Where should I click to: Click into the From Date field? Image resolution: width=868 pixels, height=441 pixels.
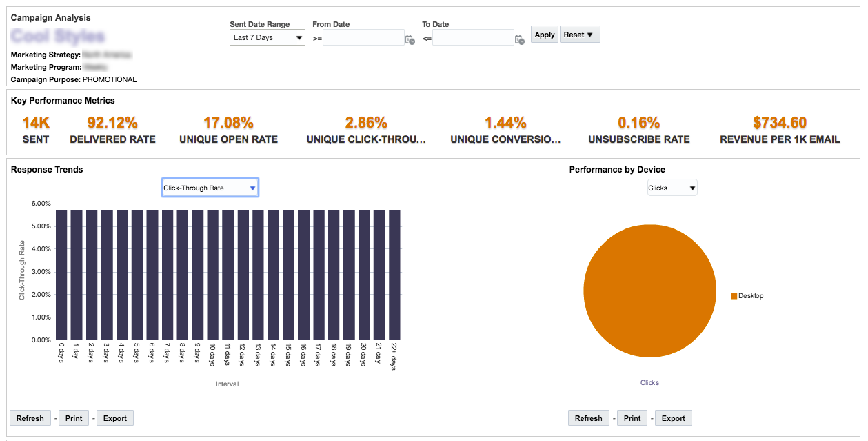[x=363, y=38]
